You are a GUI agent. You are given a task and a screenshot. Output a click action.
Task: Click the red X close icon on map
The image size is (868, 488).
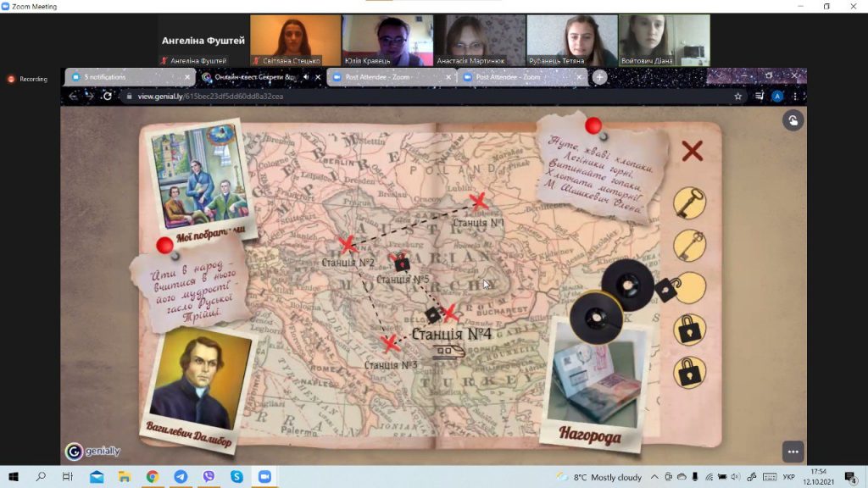(692, 151)
